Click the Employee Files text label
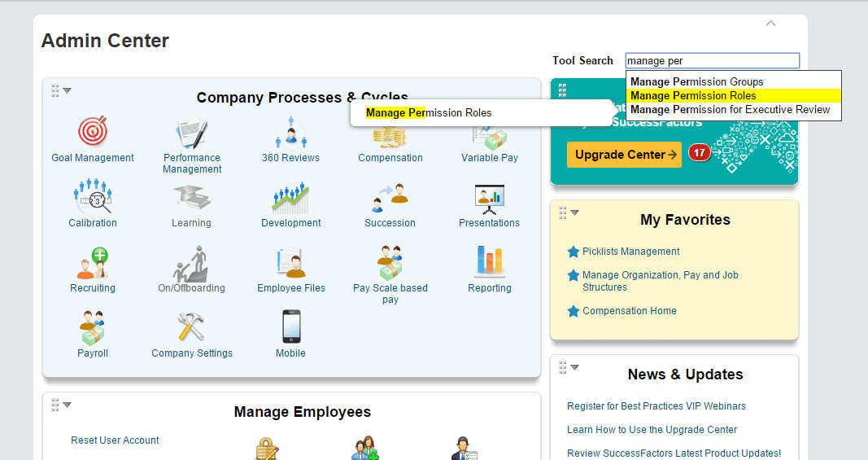Image resolution: width=868 pixels, height=460 pixels. pos(291,288)
